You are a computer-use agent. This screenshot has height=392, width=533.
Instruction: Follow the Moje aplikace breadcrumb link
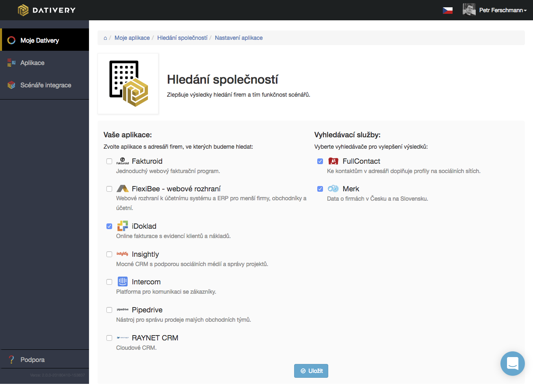pos(132,38)
